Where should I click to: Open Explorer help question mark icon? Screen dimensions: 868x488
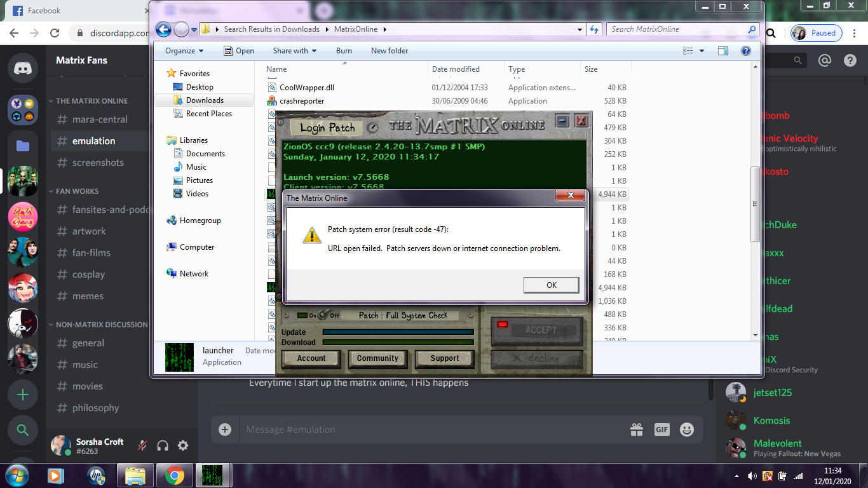[x=746, y=51]
